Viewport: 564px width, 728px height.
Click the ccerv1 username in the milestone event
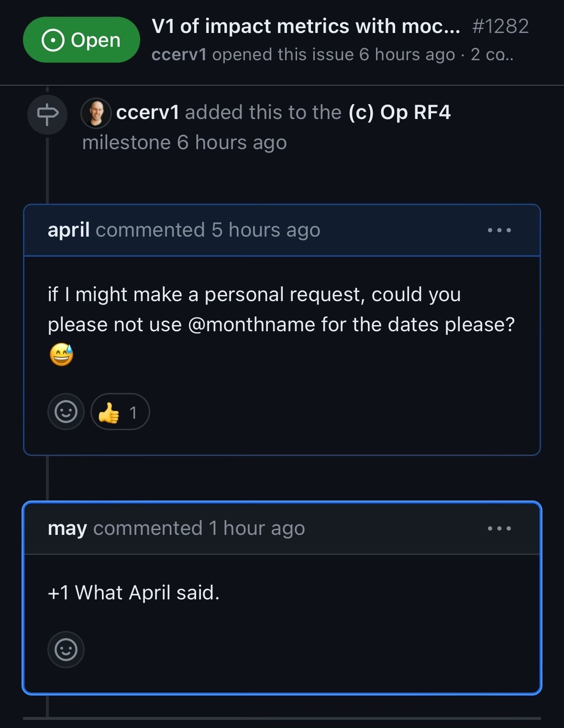tap(147, 112)
